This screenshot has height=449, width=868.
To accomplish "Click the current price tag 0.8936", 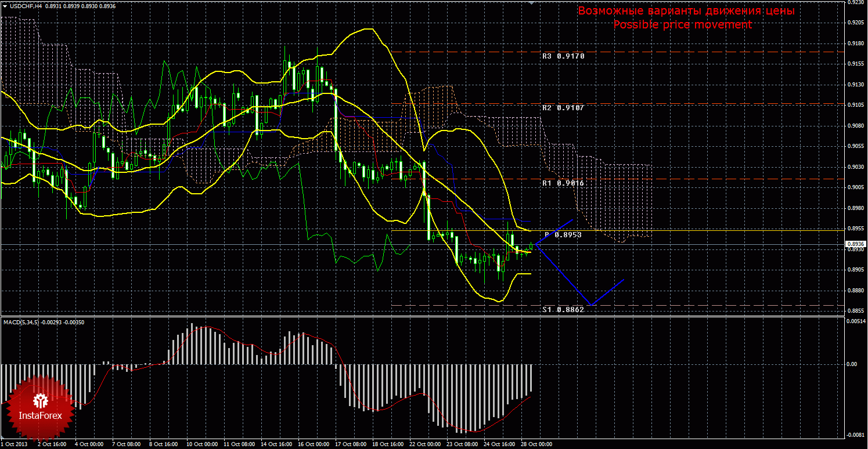I will 856,244.
